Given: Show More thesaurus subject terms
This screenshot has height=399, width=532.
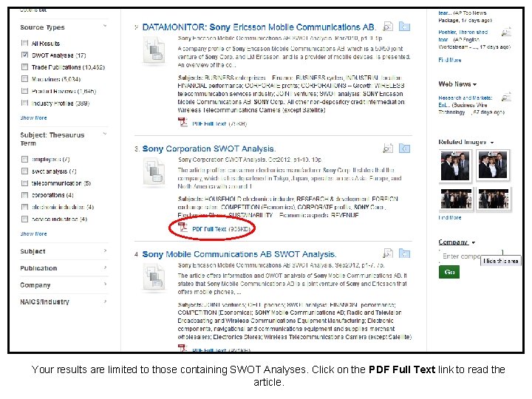Looking at the screenshot, I should tap(33, 233).
